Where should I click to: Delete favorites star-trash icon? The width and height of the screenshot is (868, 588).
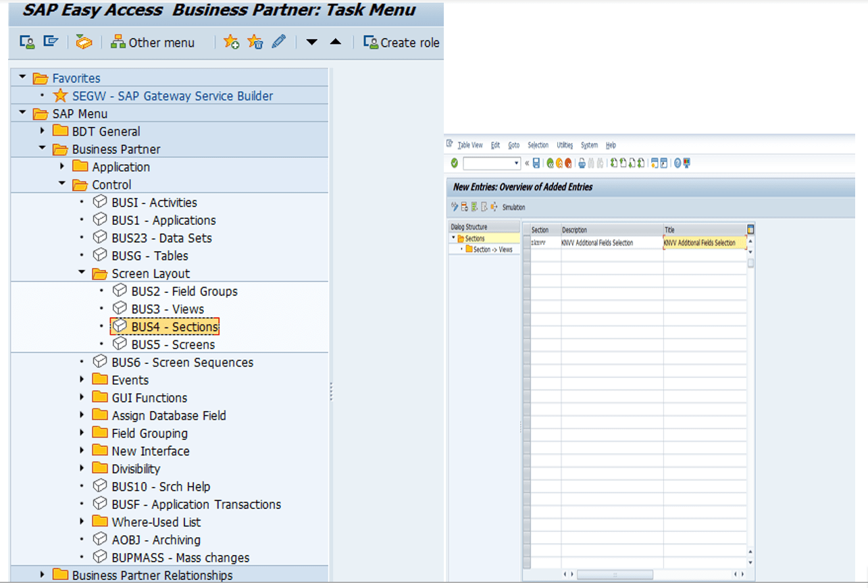pyautogui.click(x=255, y=42)
